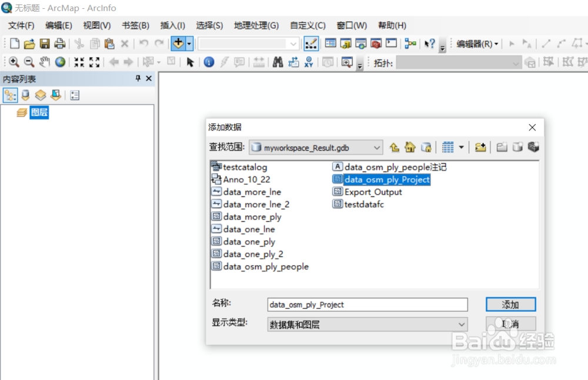Toggle the pin on the 内容列表 panel

(138, 78)
